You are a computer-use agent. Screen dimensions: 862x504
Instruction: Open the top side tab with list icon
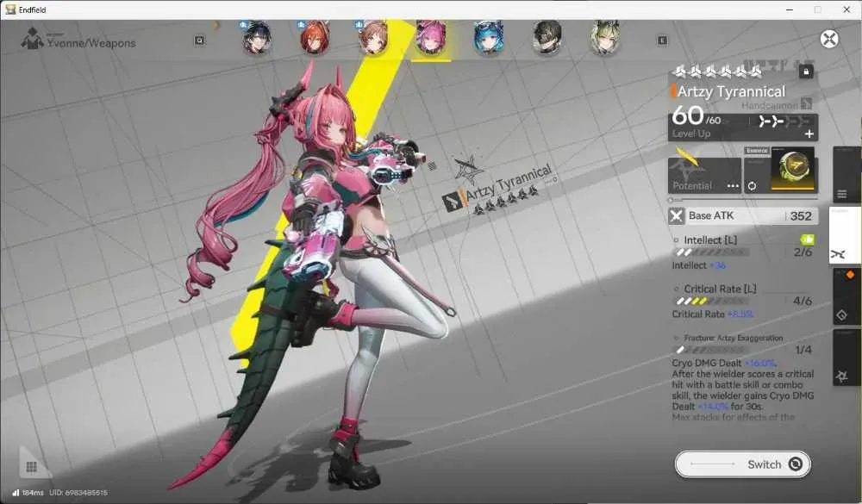[846, 176]
